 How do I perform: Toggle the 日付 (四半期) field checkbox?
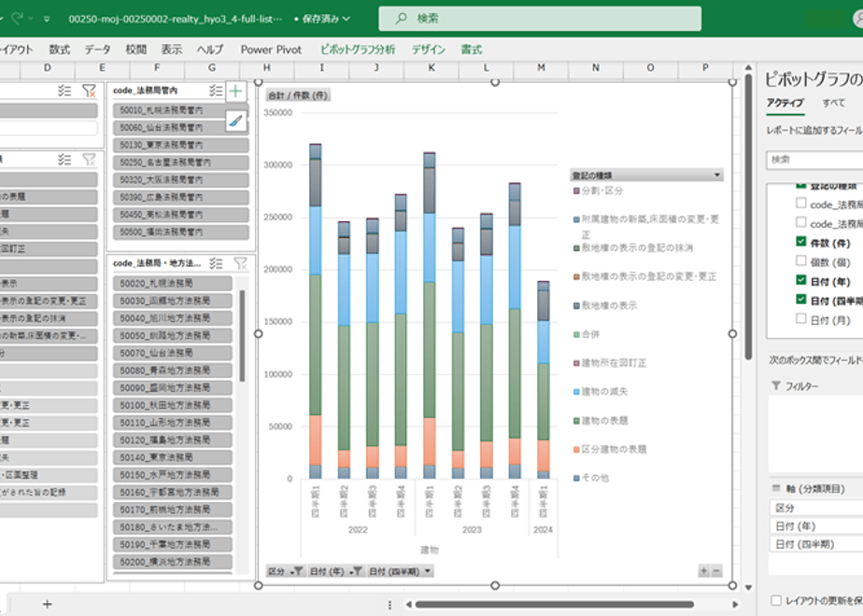click(800, 300)
